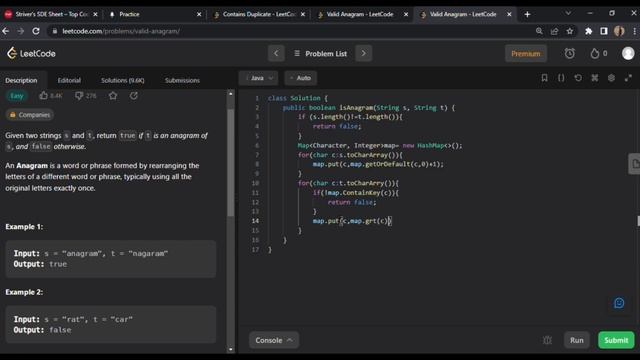Open the Java language dropdown
The height and width of the screenshot is (360, 640).
pos(258,78)
